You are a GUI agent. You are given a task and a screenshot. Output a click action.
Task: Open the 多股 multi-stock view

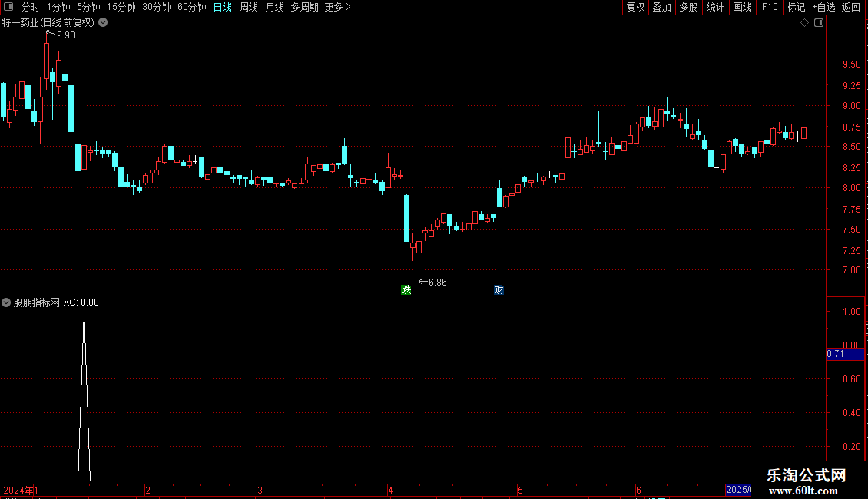click(688, 7)
